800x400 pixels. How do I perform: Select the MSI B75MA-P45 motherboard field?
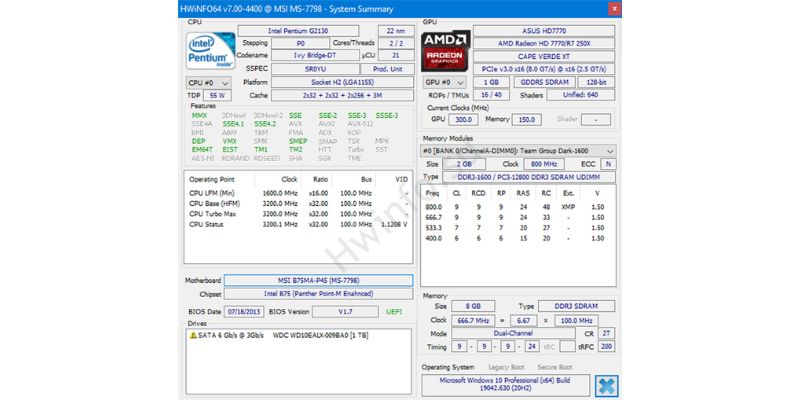pyautogui.click(x=318, y=281)
